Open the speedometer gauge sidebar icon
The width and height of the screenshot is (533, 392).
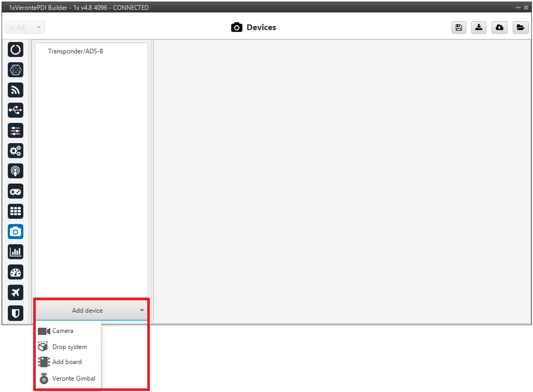coord(16,272)
